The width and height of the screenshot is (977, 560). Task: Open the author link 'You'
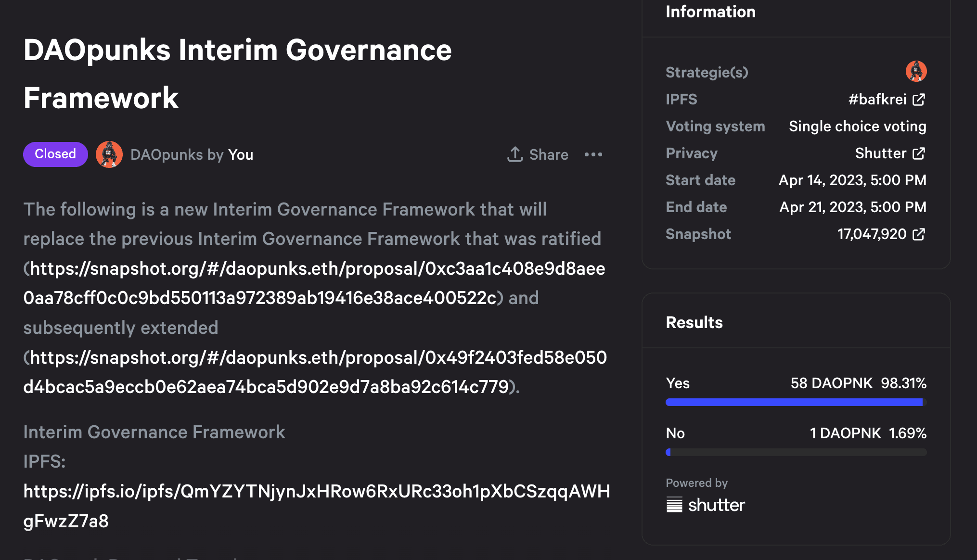coord(241,154)
